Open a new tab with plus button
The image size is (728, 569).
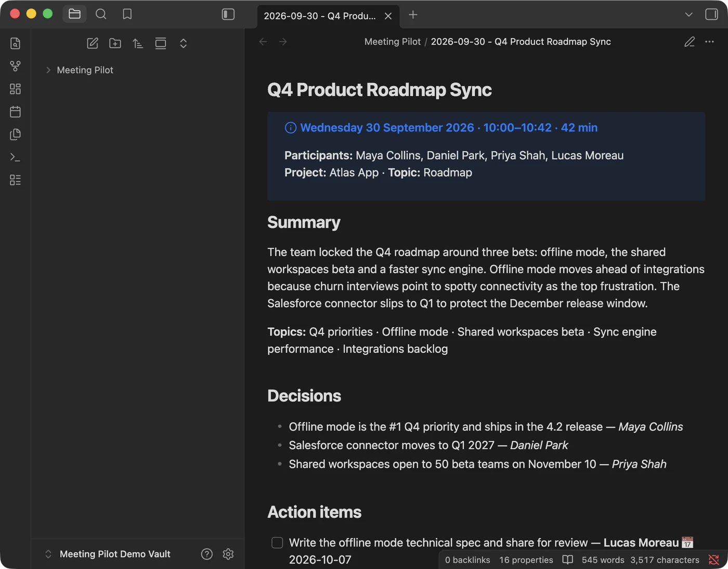(x=413, y=15)
